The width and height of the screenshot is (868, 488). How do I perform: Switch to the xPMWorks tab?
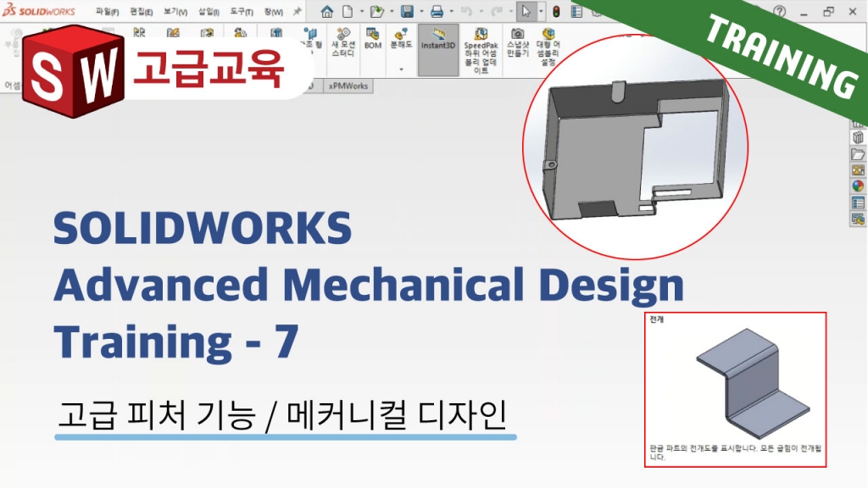[348, 86]
